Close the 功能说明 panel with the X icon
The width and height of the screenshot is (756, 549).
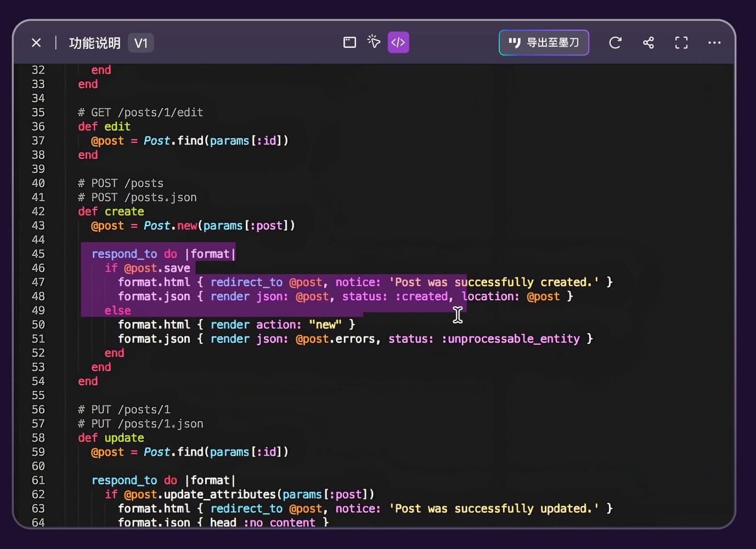click(36, 43)
